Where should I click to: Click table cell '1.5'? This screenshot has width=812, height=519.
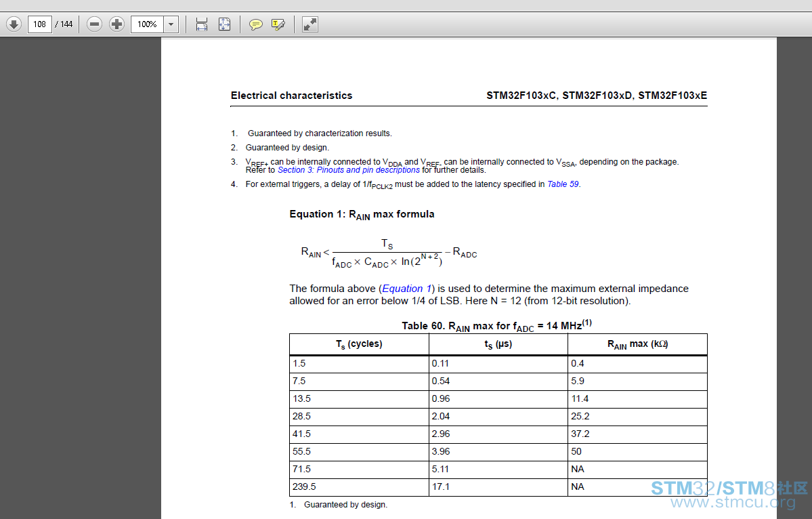click(x=359, y=364)
